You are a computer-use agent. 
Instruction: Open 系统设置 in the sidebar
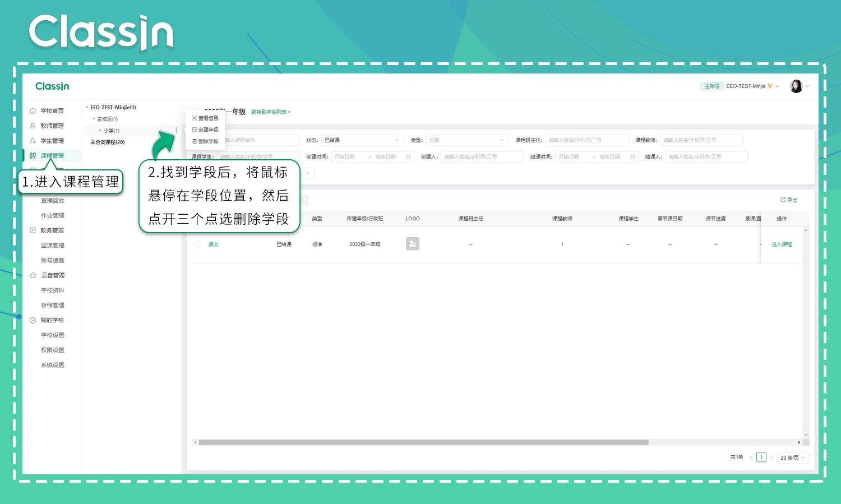pos(53,366)
